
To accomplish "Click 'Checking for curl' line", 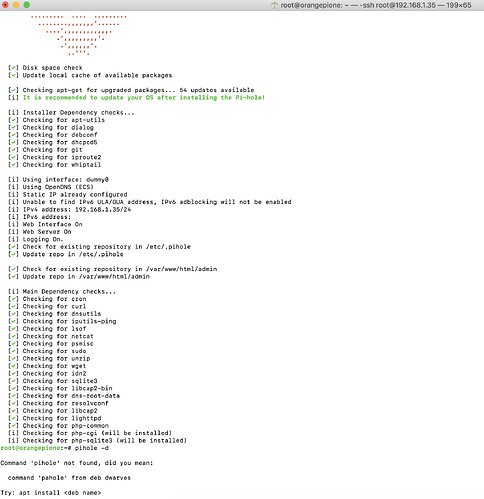I will click(x=47, y=306).
